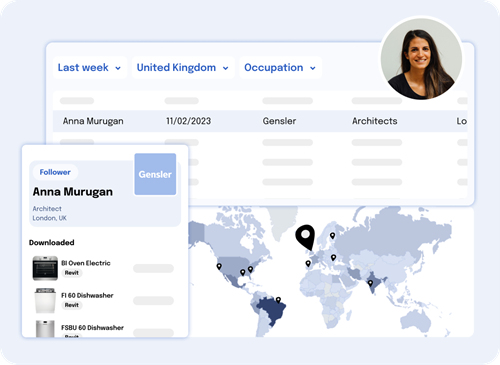The height and width of the screenshot is (365, 500).
Task: Select the map pin on Brazil's coast
Action: (278, 300)
